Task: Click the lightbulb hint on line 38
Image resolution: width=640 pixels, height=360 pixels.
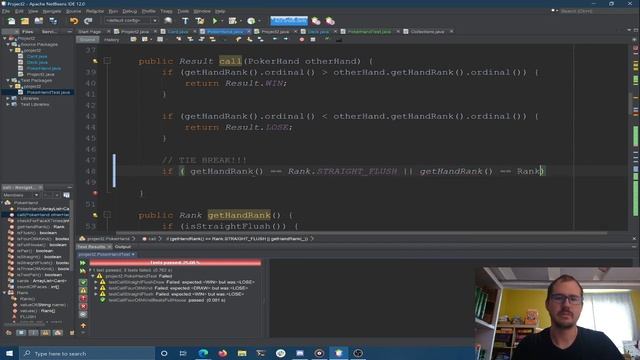Action: (95, 61)
